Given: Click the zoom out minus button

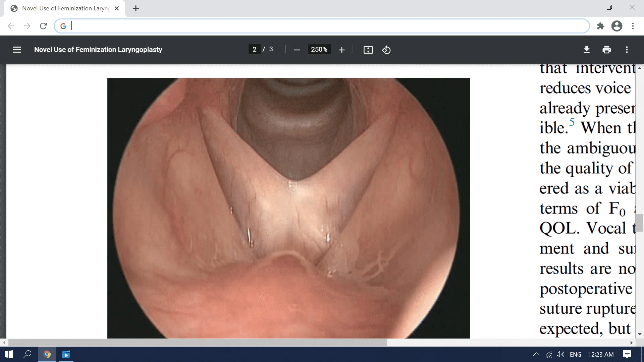Looking at the screenshot, I should point(297,50).
